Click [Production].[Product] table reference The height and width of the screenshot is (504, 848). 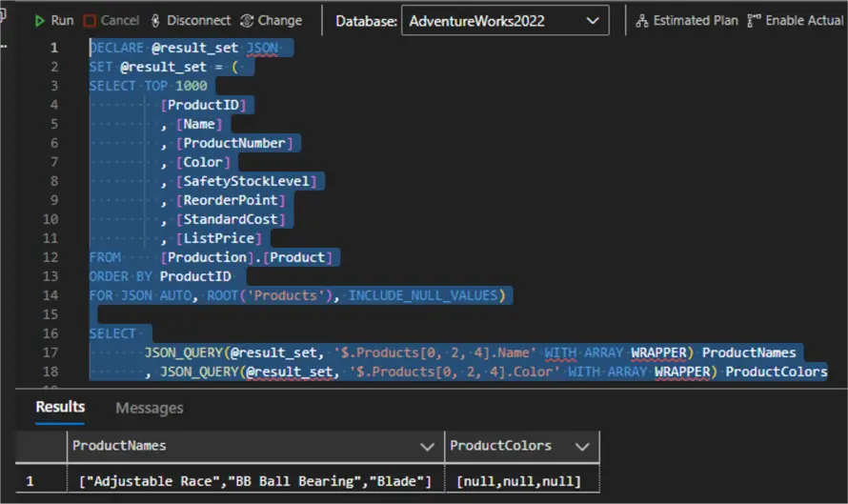tap(246, 257)
